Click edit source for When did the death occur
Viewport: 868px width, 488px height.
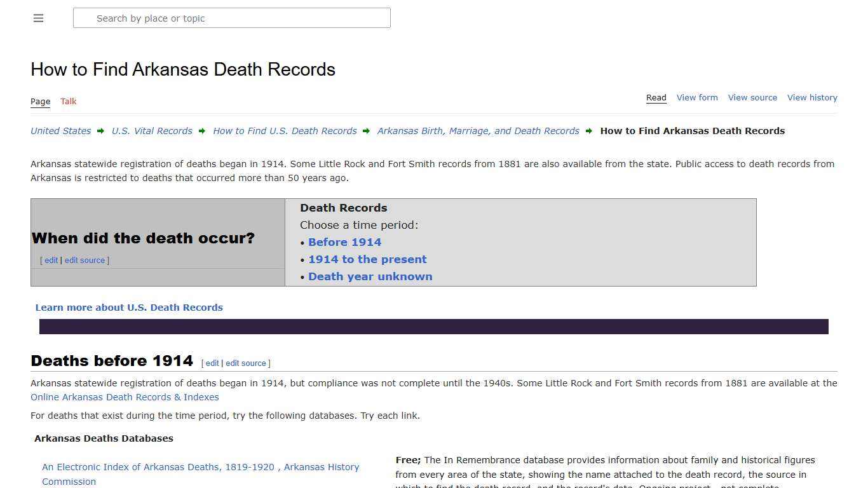point(85,260)
